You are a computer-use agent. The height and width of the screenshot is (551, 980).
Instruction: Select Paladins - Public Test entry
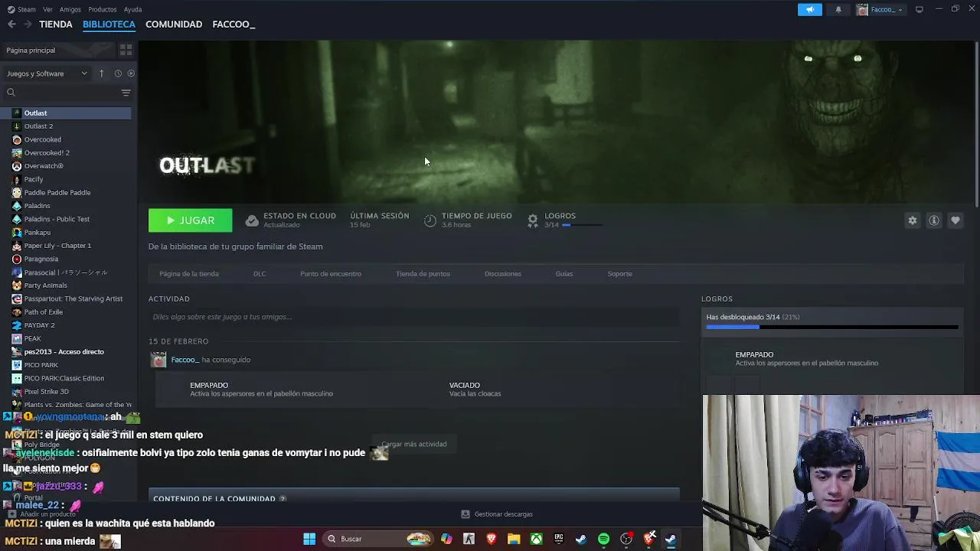[57, 219]
